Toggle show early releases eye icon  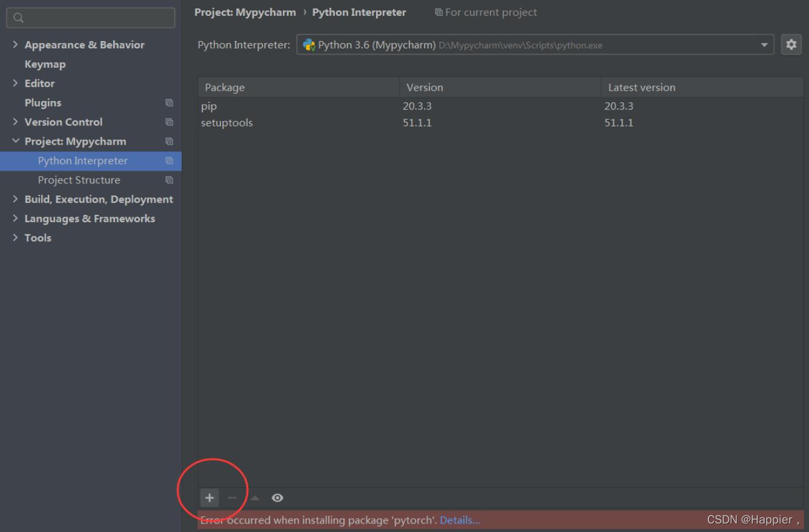point(277,498)
